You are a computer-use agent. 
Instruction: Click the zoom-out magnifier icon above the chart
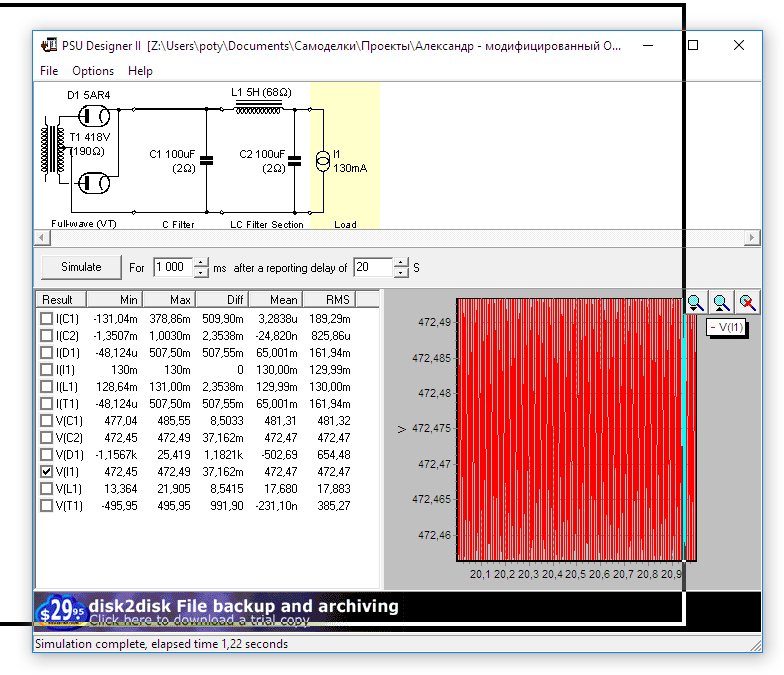pos(721,302)
